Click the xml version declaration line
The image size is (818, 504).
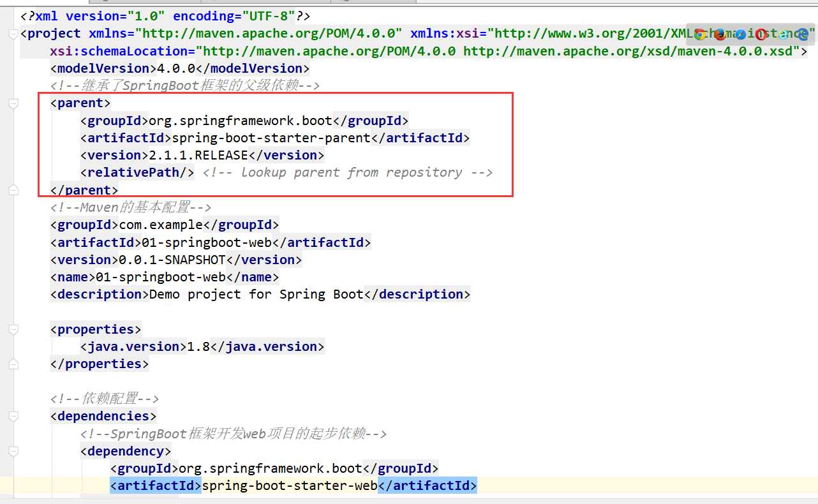pyautogui.click(x=165, y=16)
